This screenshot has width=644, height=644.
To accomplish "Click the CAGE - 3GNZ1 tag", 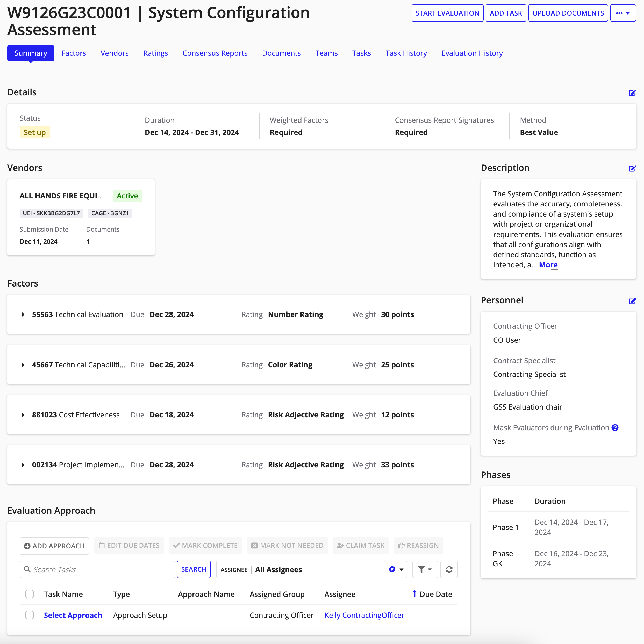I will click(110, 213).
